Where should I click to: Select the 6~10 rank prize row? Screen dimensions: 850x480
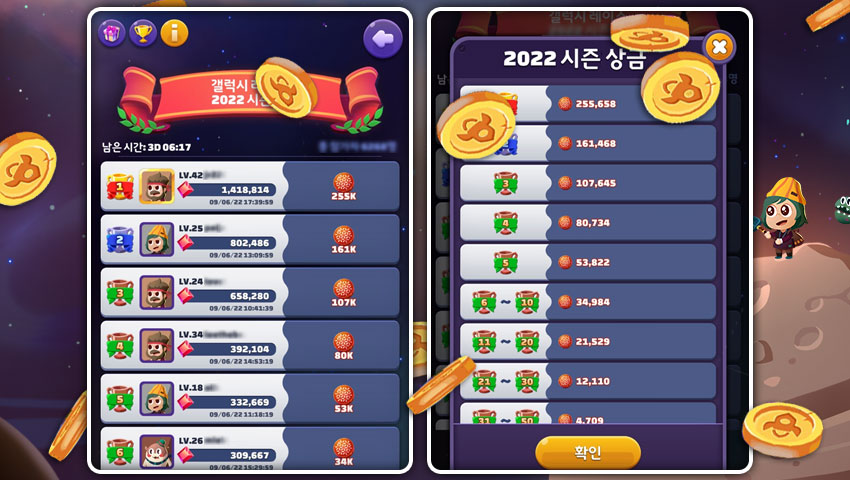pos(588,302)
